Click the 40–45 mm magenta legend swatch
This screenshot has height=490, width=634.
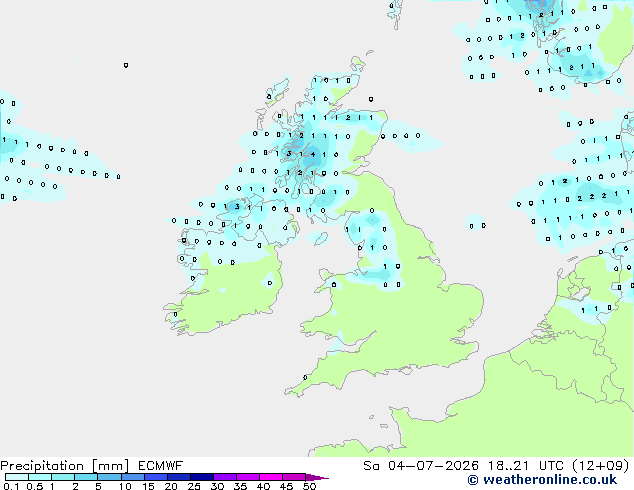coord(271,477)
